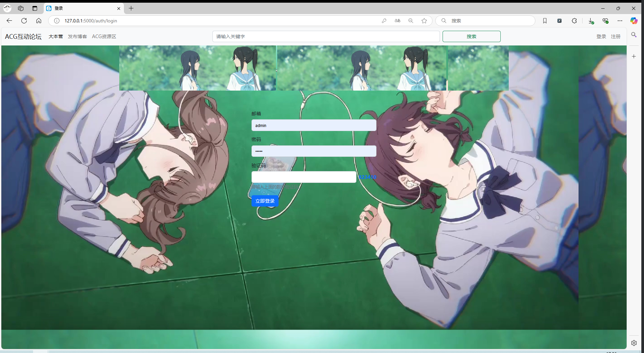Open the Copilot sidebar icon
This screenshot has height=353, width=644.
634,21
